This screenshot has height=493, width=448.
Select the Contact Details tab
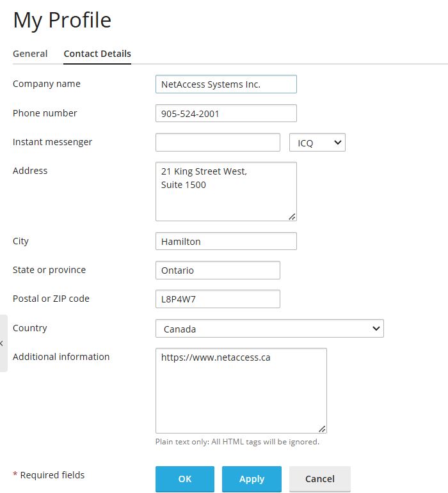point(97,54)
